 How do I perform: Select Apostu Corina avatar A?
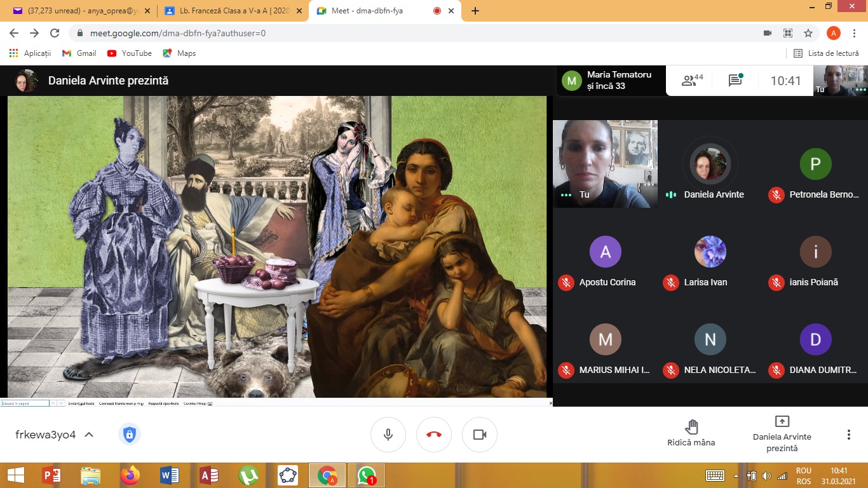tap(605, 252)
